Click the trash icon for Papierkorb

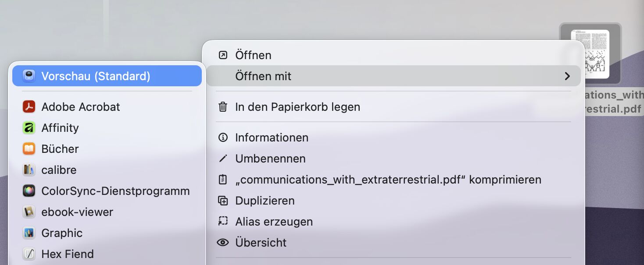tap(223, 107)
